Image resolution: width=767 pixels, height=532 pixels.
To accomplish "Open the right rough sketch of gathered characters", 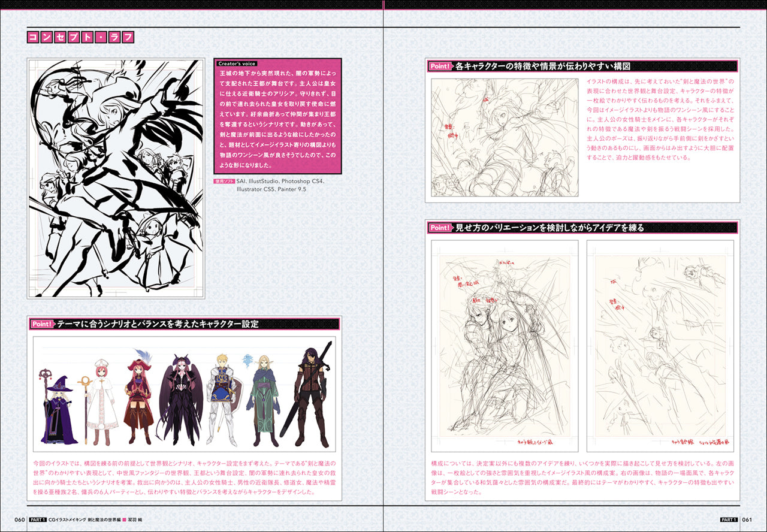I will coord(660,346).
